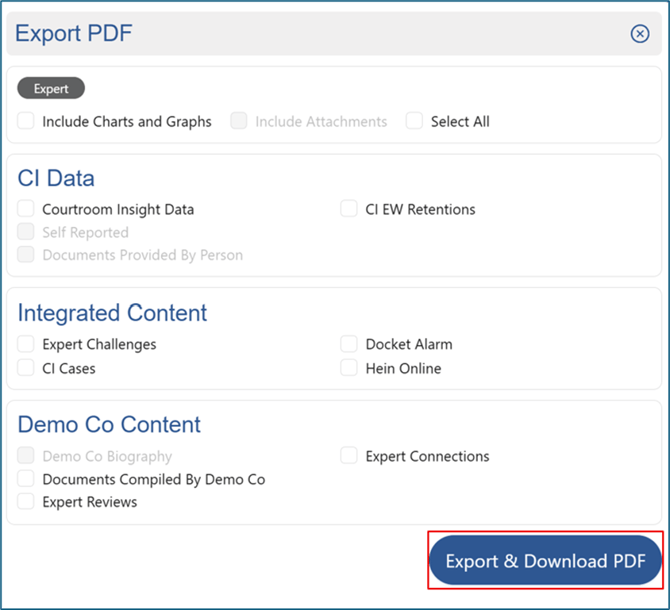
Task: Enable CI EW Retentions checkbox
Action: tap(349, 209)
